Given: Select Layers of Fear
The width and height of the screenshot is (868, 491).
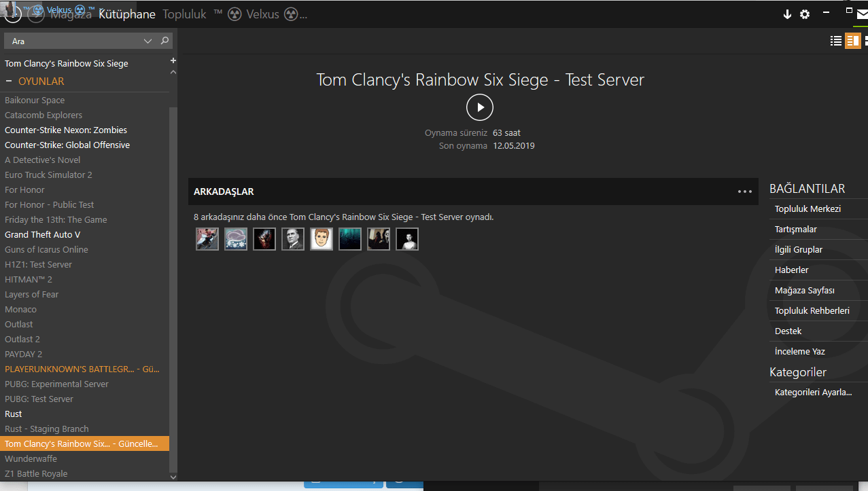Looking at the screenshot, I should (x=84, y=294).
